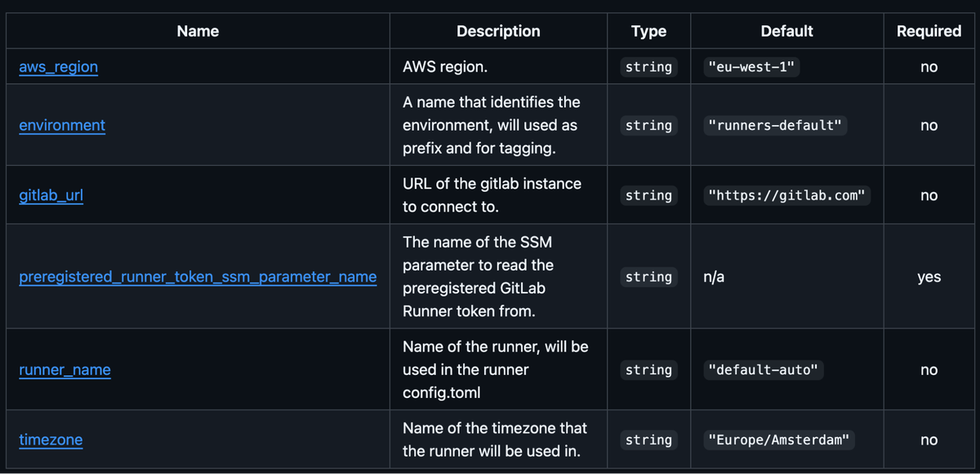Viewport: 980px width, 474px height.
Task: Click the string type in timezone row
Action: click(x=648, y=440)
